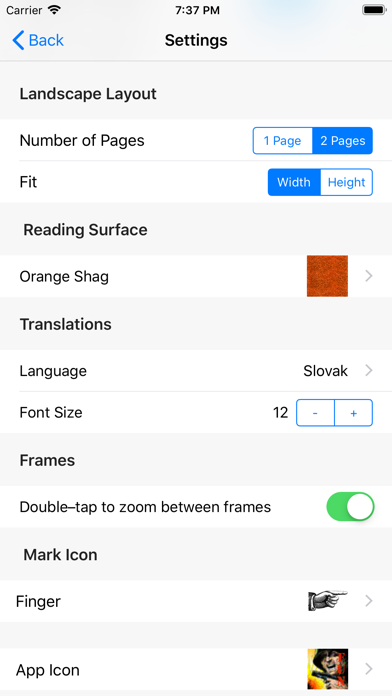Screen dimensions: 392x696
Task: Toggle double-tap to zoom between frames switch
Action: 350,506
